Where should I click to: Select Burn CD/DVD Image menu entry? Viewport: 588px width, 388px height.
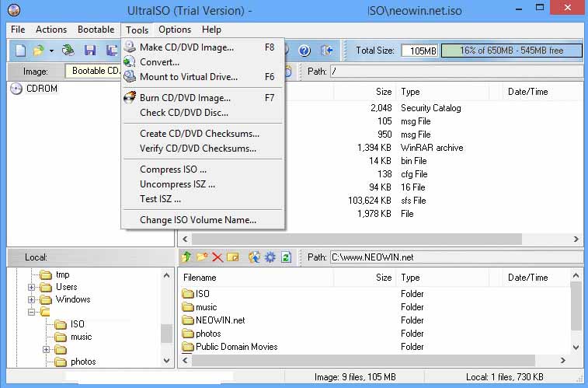(203, 98)
